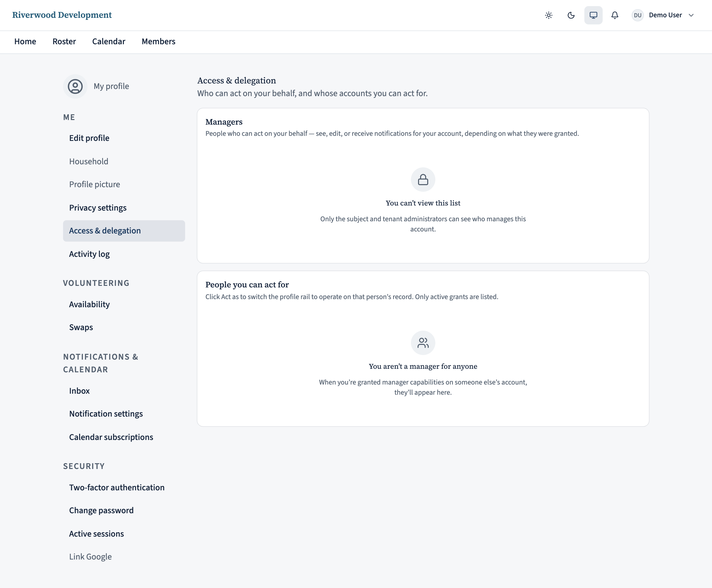Open the Inbox
This screenshot has width=712, height=588.
[x=124, y=391]
